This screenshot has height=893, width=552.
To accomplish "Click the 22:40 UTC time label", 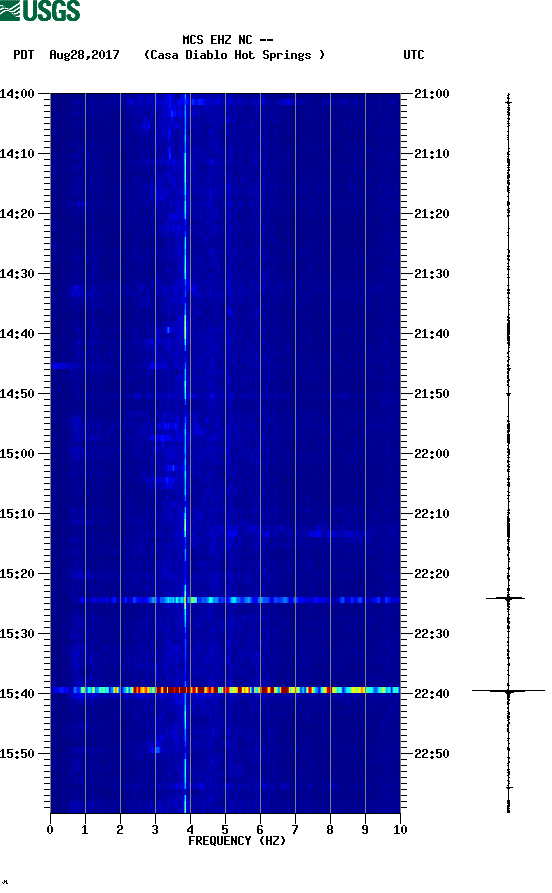I will pos(432,693).
